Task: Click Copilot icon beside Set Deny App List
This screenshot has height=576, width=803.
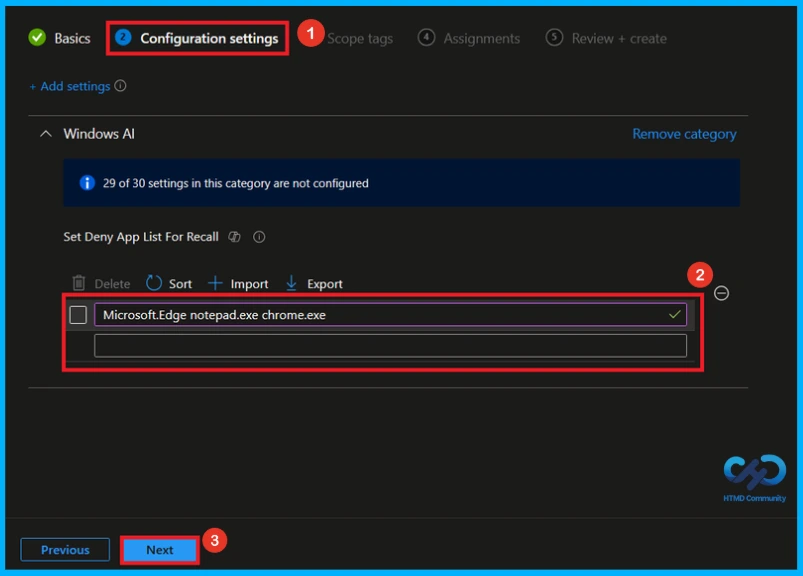Action: [235, 237]
